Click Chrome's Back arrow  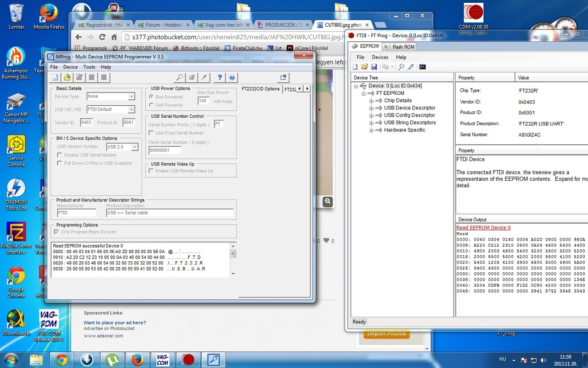(79, 37)
